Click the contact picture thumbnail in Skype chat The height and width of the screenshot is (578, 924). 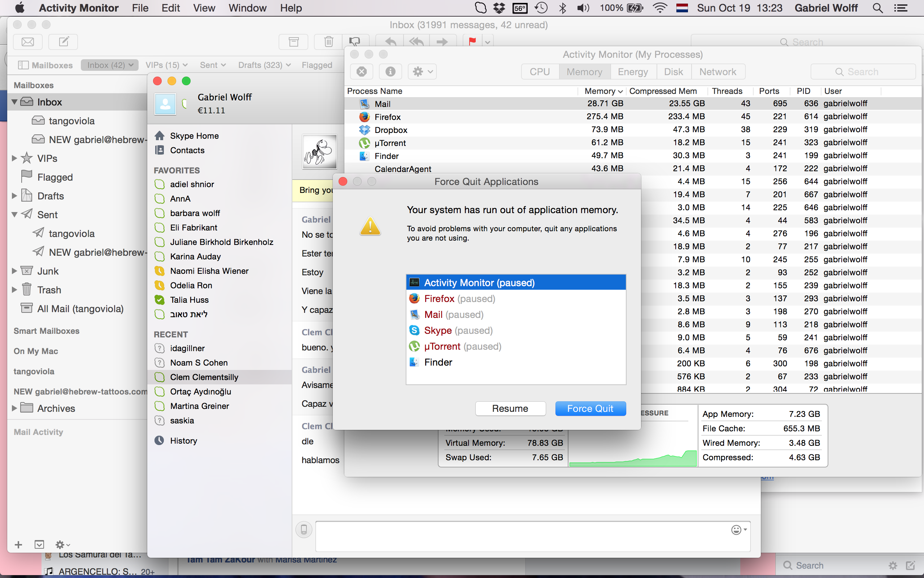(x=319, y=152)
